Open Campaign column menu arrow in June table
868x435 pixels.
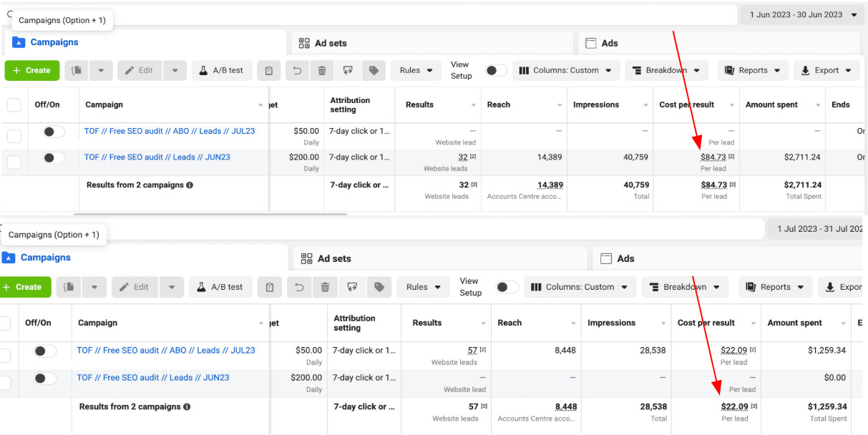coord(260,105)
